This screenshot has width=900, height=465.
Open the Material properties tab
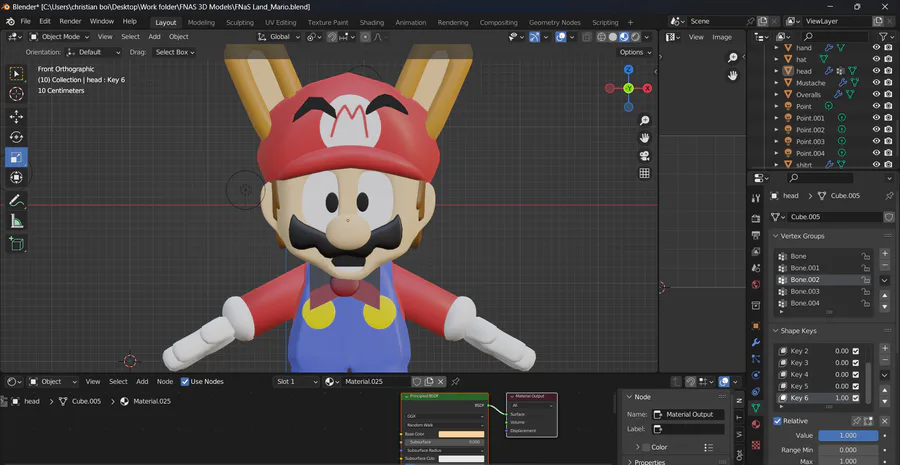point(756,424)
